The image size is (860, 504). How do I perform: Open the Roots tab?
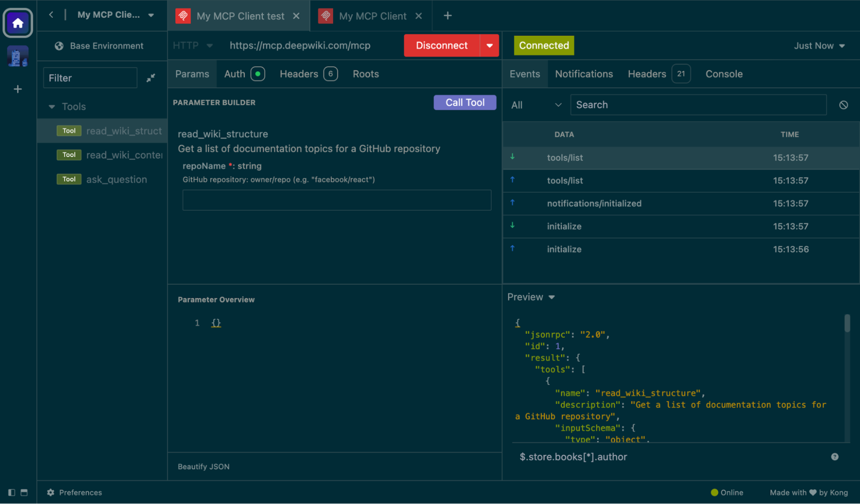[x=365, y=74]
